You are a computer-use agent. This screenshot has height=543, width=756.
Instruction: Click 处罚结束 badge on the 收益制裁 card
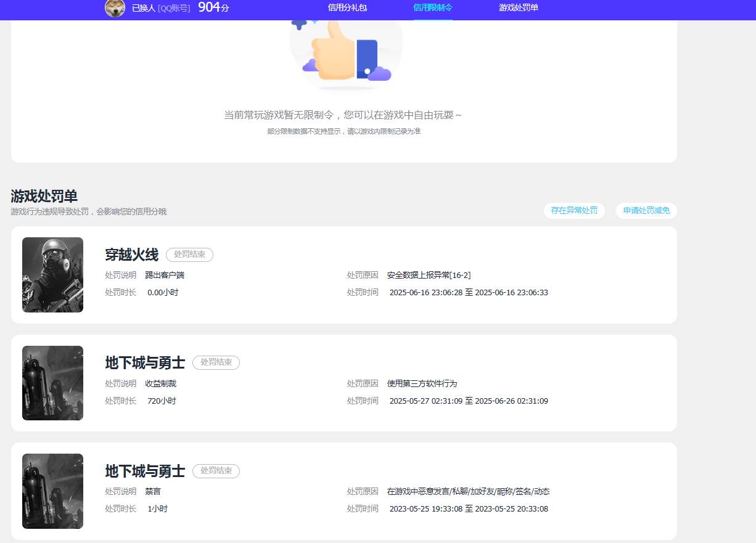tap(216, 362)
